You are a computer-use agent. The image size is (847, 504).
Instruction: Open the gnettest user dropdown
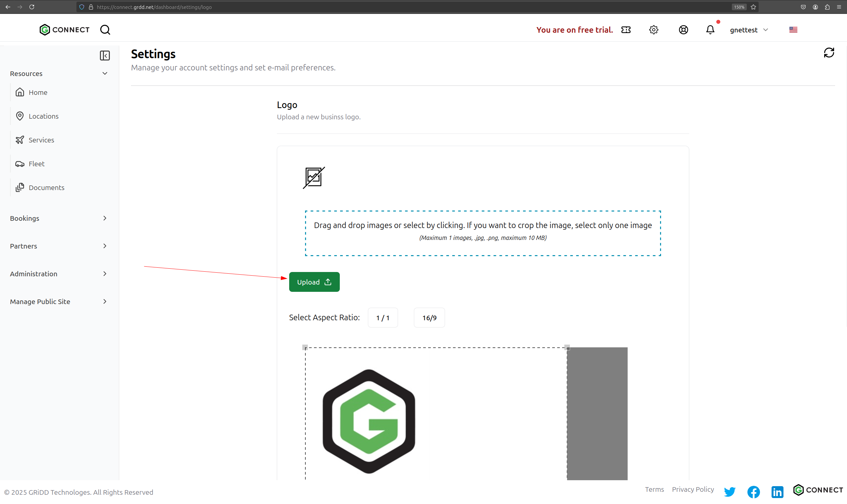(748, 30)
